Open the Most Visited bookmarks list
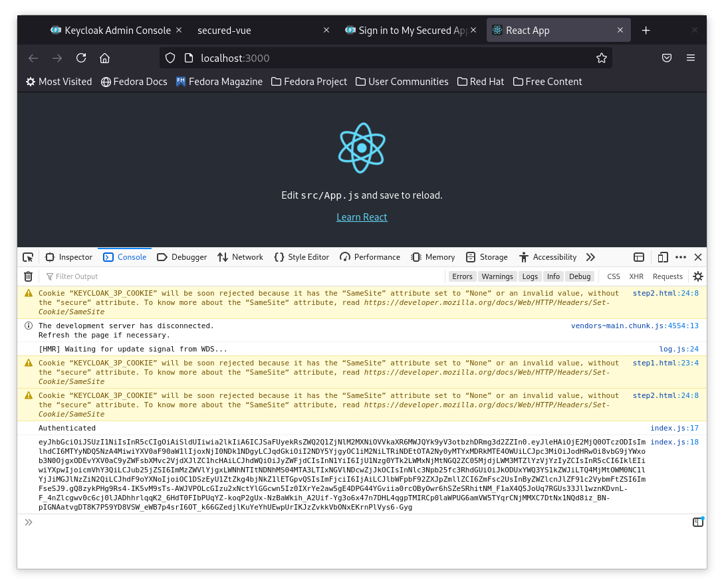724x588 pixels. click(59, 82)
